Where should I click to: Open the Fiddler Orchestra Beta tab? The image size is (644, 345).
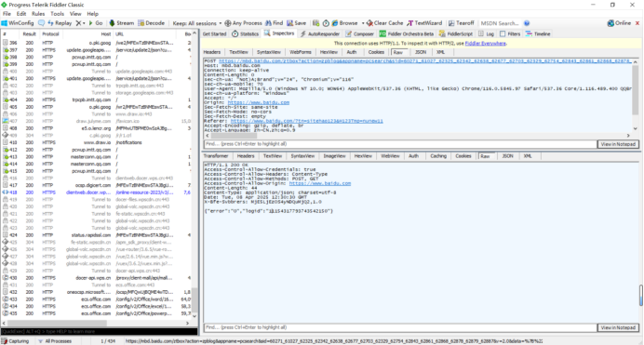407,34
